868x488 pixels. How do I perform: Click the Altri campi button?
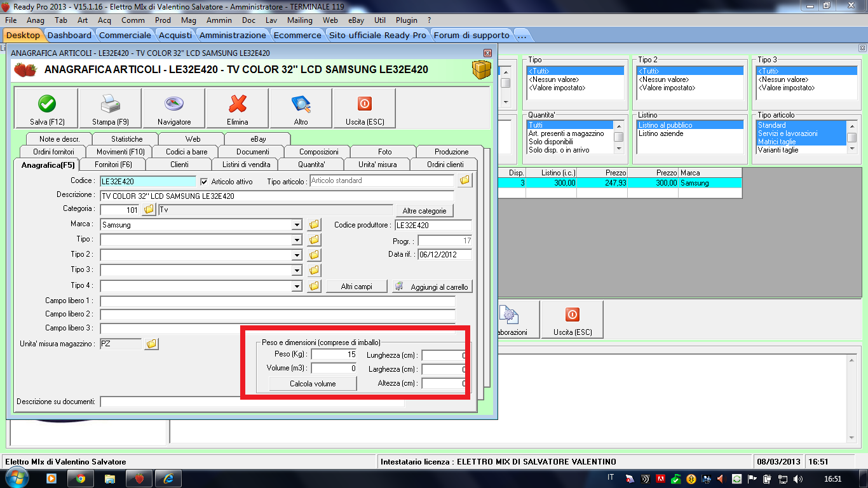coord(356,287)
